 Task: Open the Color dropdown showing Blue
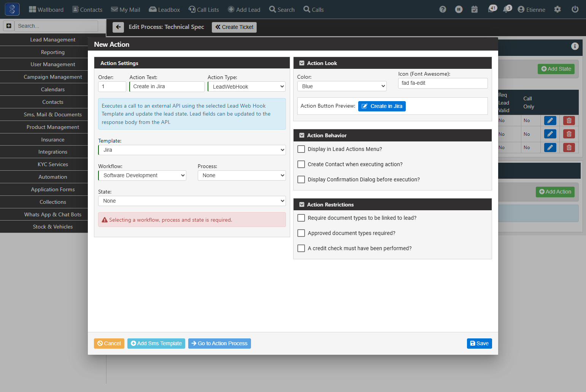pyautogui.click(x=342, y=86)
